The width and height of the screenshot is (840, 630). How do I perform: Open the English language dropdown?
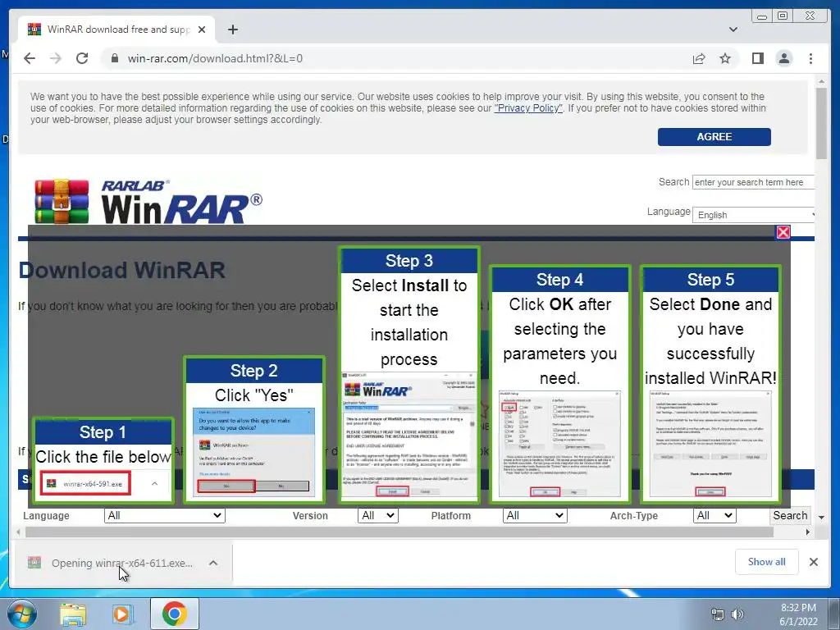[x=754, y=215]
